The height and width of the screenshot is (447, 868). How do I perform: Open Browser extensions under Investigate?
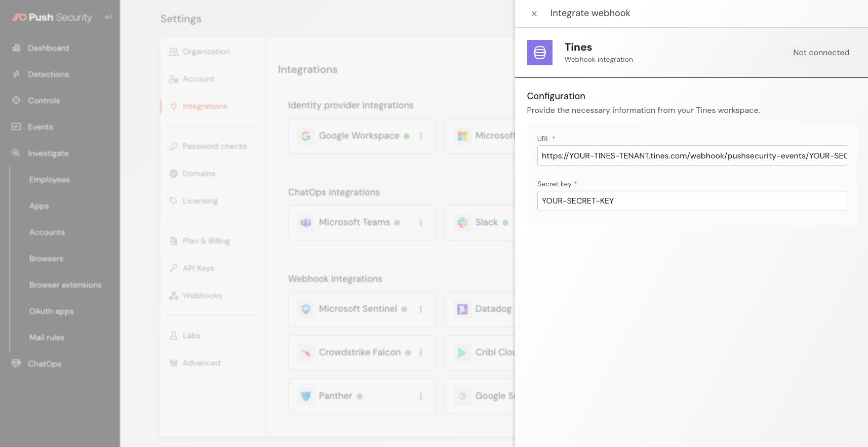tap(65, 285)
